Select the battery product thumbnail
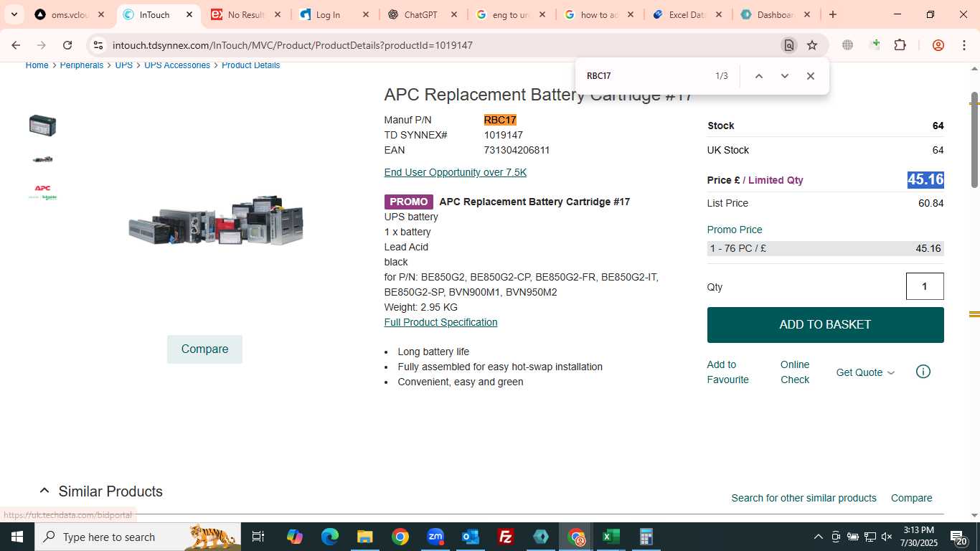The image size is (980, 551). point(42,126)
